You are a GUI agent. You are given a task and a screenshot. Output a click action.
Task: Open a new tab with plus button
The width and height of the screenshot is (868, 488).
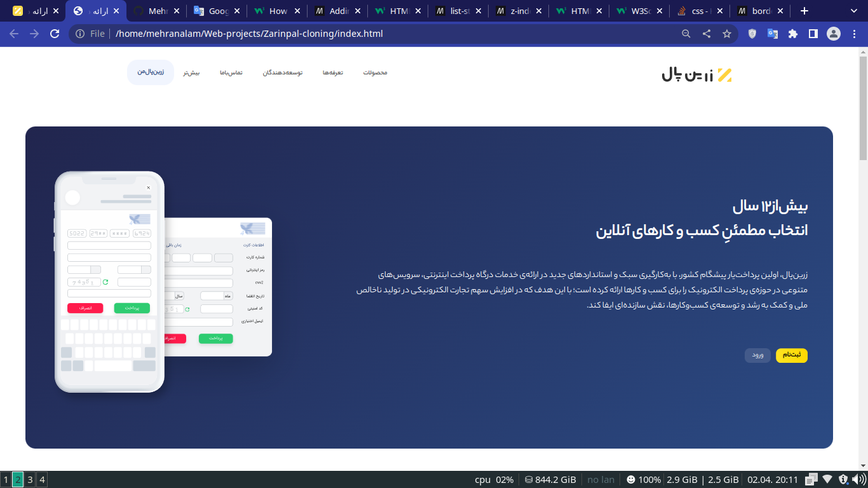pos(804,11)
